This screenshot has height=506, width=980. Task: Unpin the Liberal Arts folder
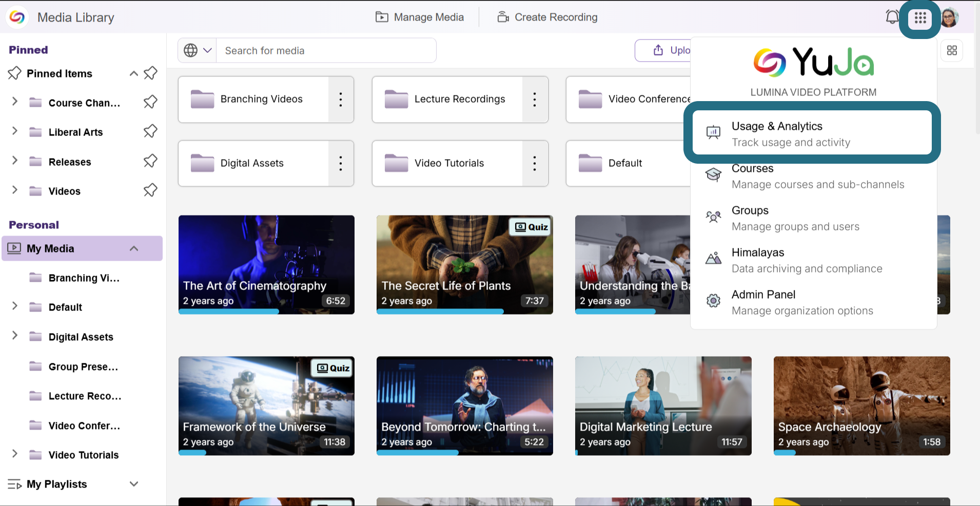pyautogui.click(x=150, y=132)
